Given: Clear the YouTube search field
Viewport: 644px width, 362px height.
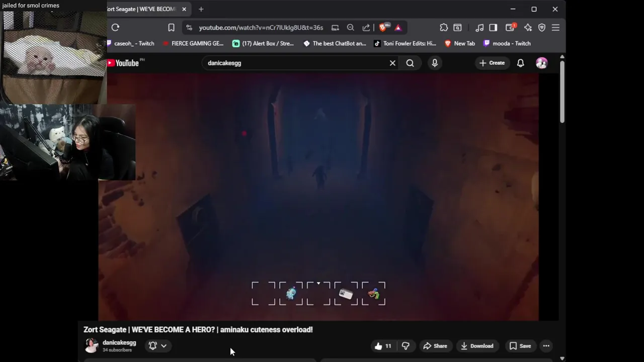Looking at the screenshot, I should [x=392, y=63].
